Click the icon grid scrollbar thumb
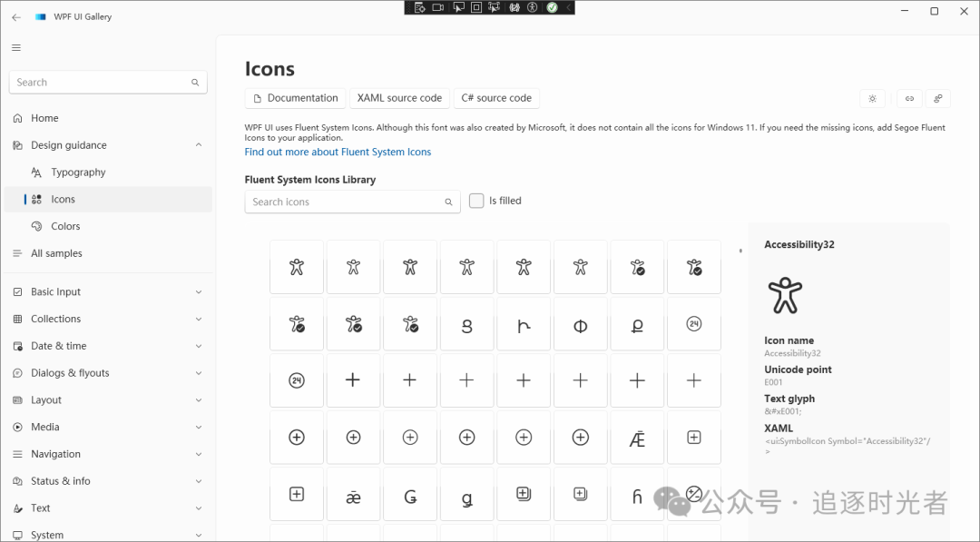 coord(740,251)
